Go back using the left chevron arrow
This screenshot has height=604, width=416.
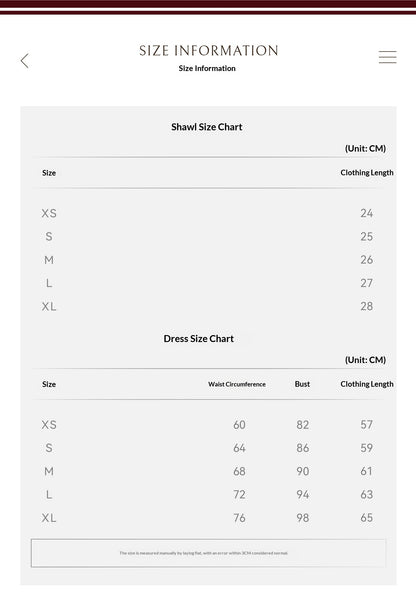point(25,60)
